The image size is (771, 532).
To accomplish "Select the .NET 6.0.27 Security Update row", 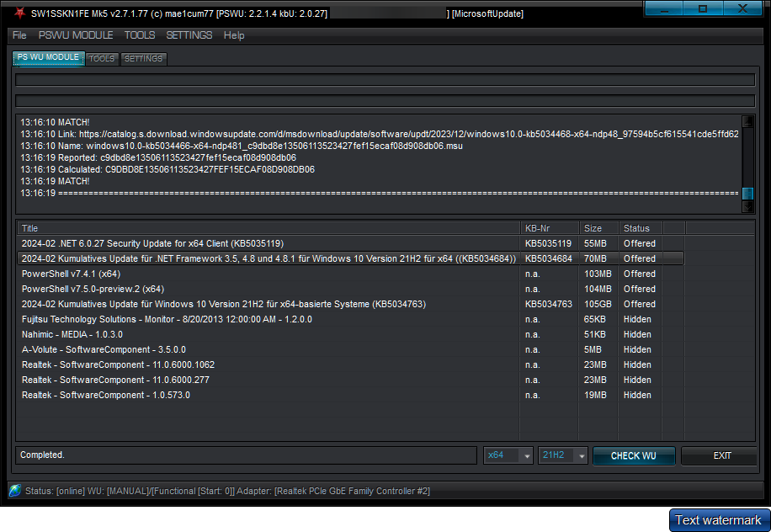I will (x=351, y=243).
